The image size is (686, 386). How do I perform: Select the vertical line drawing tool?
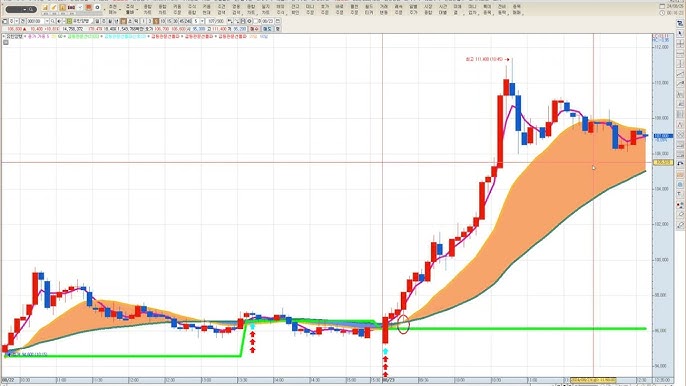click(x=680, y=63)
